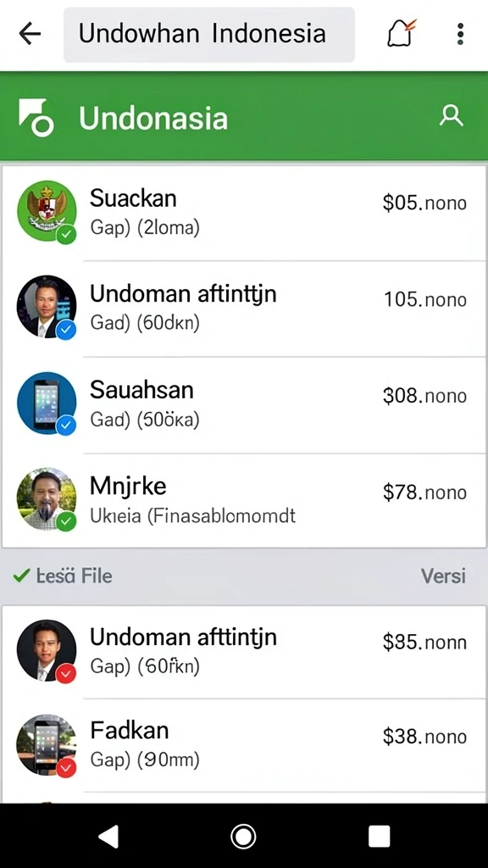This screenshot has width=488, height=868.
Task: Tap the Suackan garuda emblem avatar
Action: tap(47, 211)
